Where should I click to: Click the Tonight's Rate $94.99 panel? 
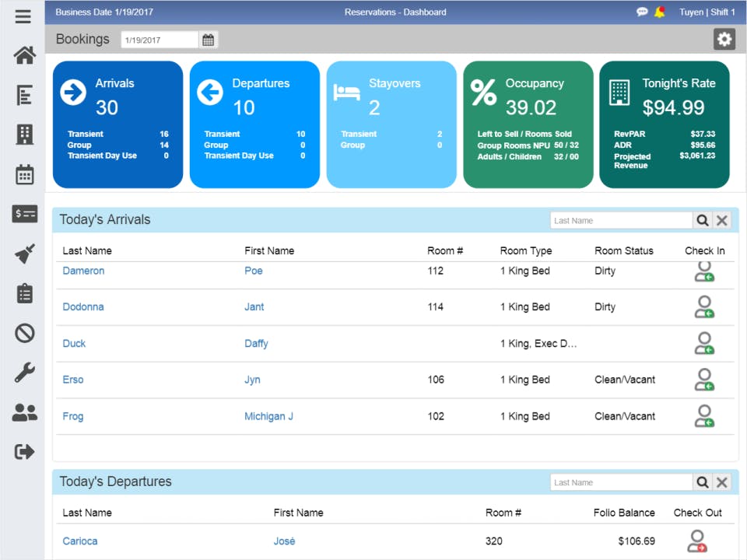pos(665,124)
